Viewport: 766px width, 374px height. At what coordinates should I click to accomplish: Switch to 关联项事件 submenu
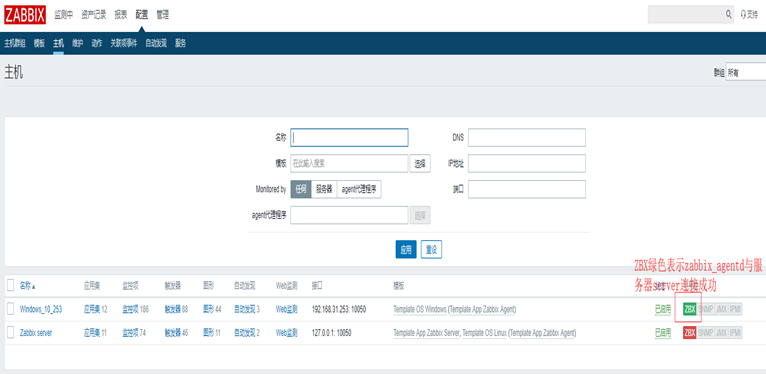[x=124, y=43]
